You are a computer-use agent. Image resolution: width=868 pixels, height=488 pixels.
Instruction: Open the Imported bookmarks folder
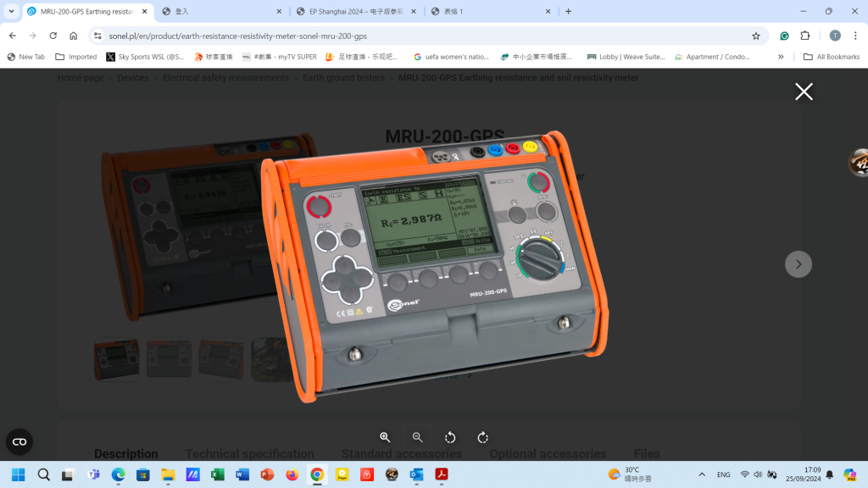[76, 57]
